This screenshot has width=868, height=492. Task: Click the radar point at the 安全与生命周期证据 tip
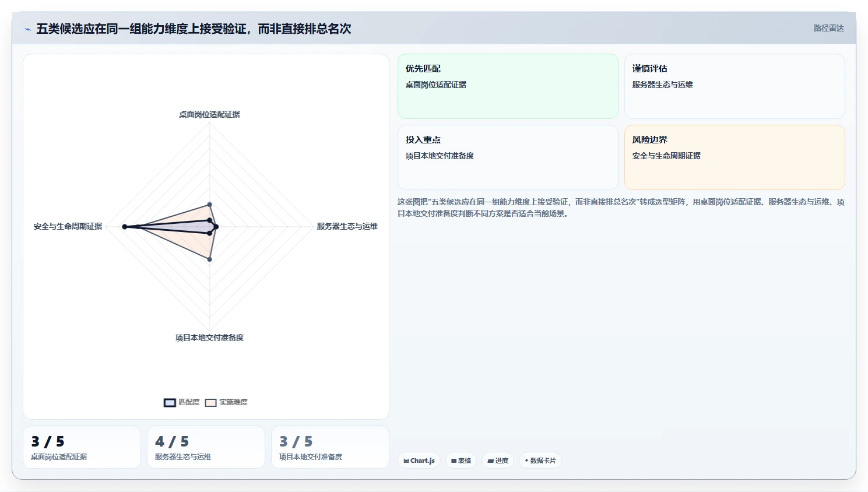125,226
